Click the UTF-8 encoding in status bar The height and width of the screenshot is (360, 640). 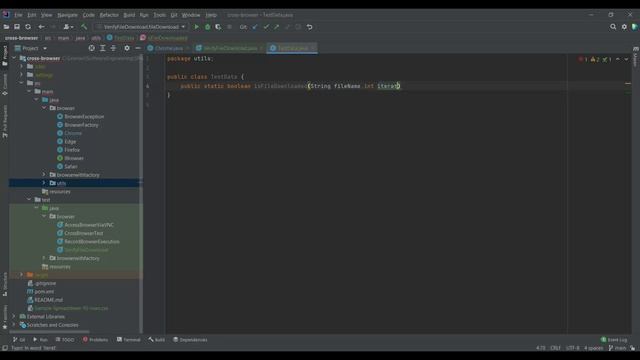tap(572, 348)
